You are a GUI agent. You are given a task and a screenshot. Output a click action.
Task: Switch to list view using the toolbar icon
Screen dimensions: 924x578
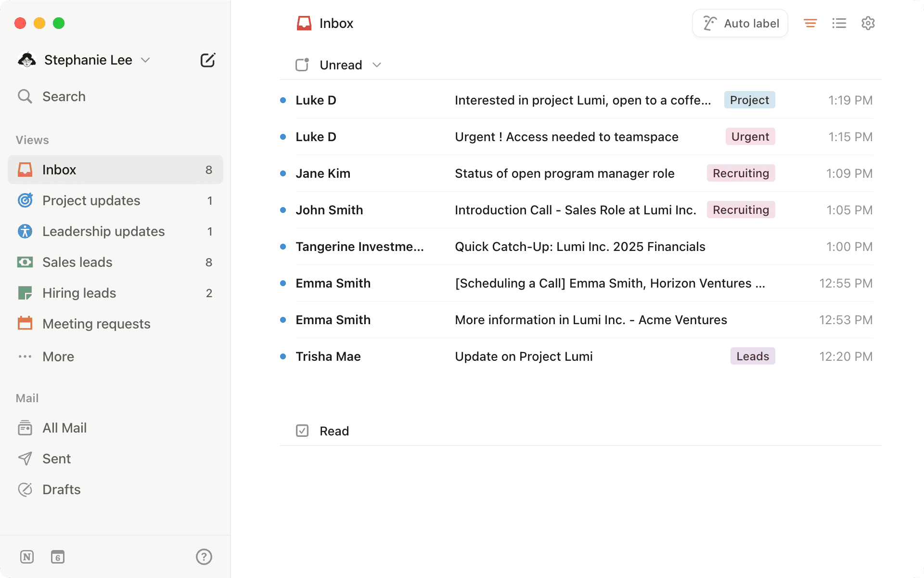coord(839,23)
